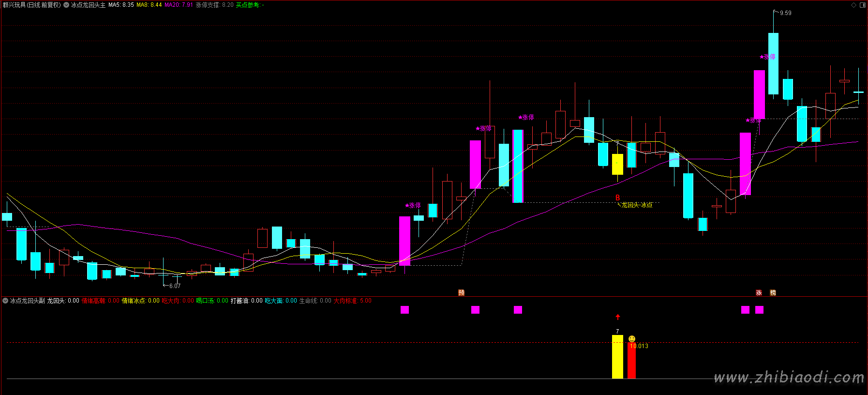Expand the main indicator dropdown arrow
Image resolution: width=868 pixels, height=395 pixels.
click(x=66, y=5)
